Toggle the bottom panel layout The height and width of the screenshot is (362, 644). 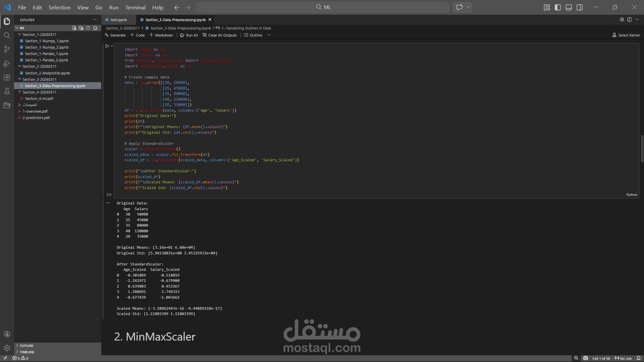569,7
